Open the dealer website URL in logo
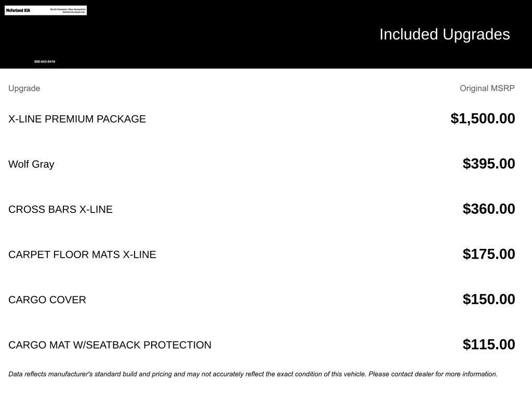Image resolution: width=532 pixels, height=399 pixels. pos(73,12)
